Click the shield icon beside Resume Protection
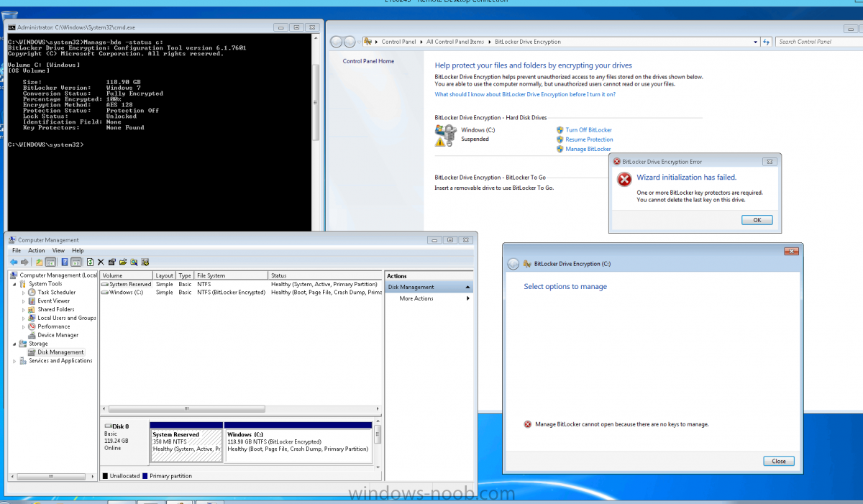This screenshot has height=504, width=863. coord(560,139)
